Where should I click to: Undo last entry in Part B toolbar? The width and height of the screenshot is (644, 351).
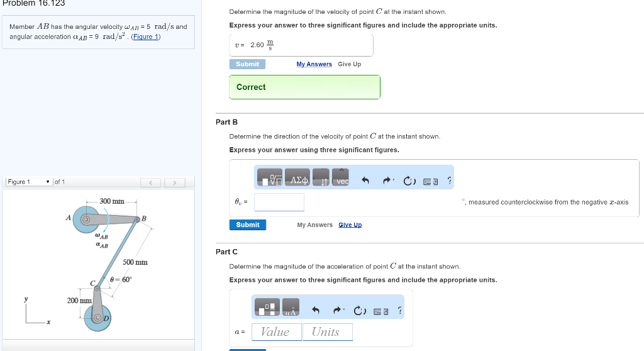click(x=365, y=181)
